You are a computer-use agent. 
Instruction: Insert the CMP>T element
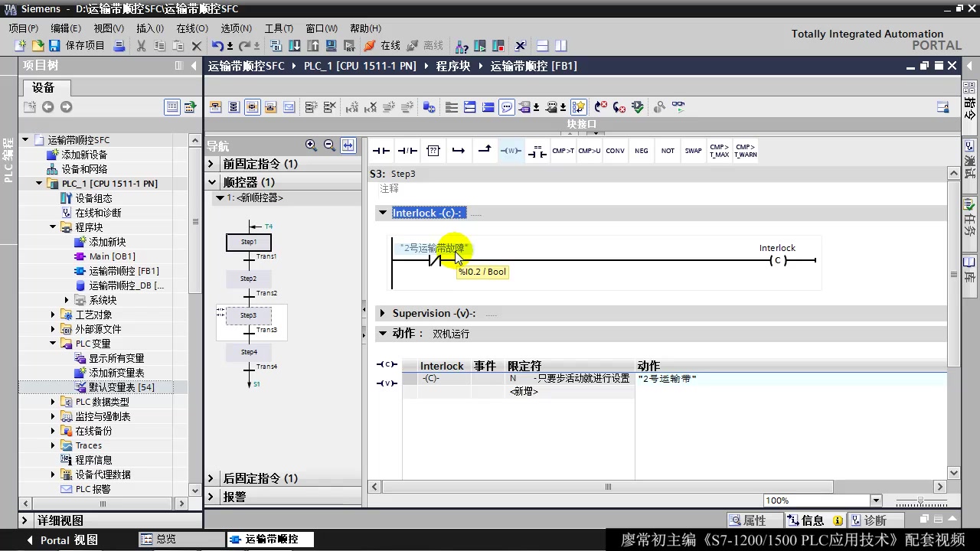click(x=563, y=151)
